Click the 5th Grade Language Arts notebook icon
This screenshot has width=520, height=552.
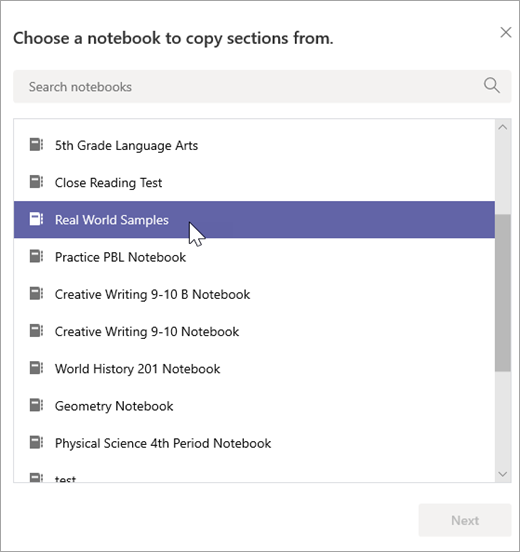(36, 145)
